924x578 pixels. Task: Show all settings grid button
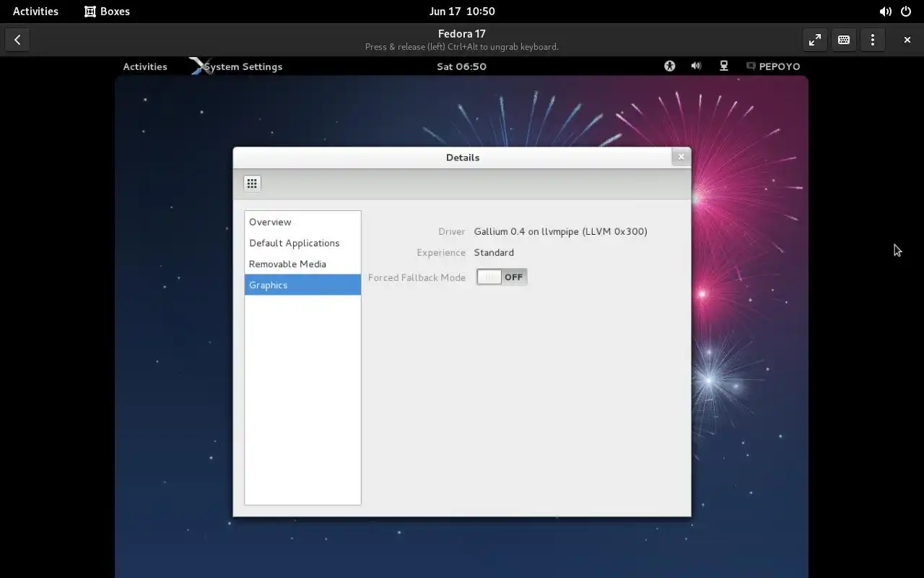click(252, 184)
